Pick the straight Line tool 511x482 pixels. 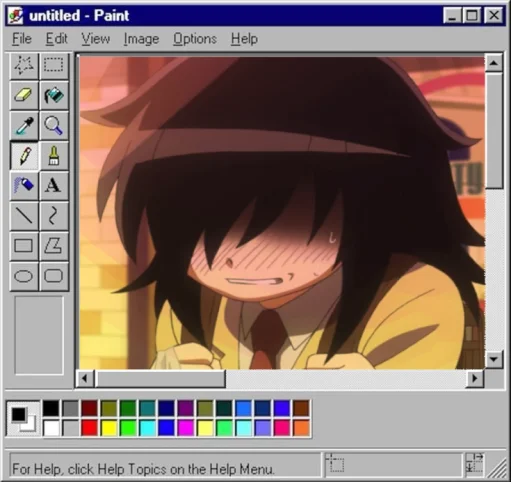point(24,216)
